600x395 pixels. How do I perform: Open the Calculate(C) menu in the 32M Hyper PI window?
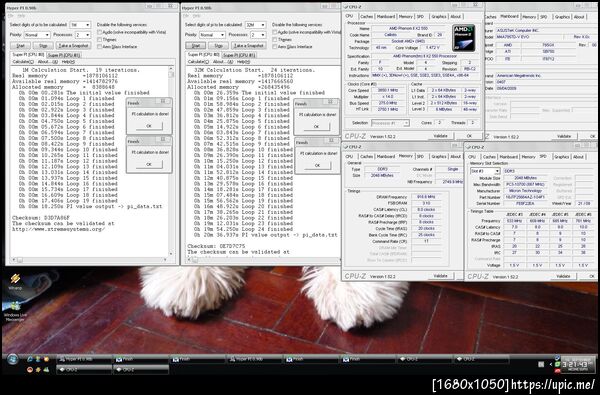click(198, 62)
